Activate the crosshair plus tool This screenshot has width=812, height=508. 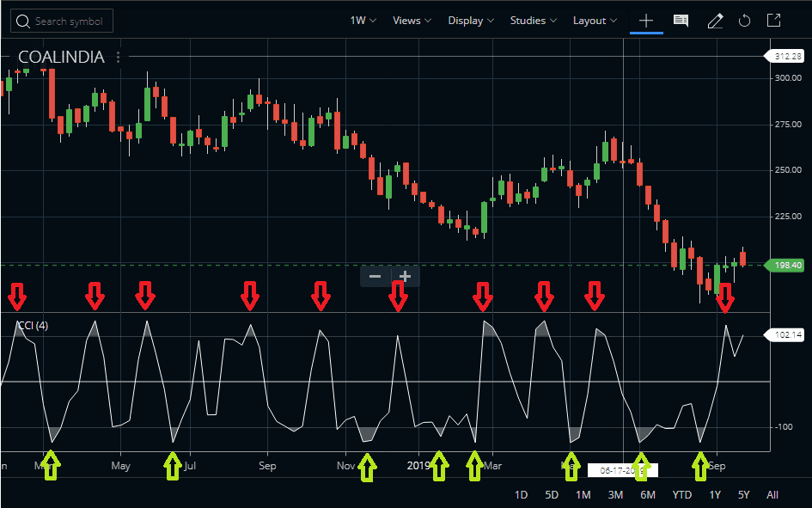pyautogui.click(x=646, y=21)
